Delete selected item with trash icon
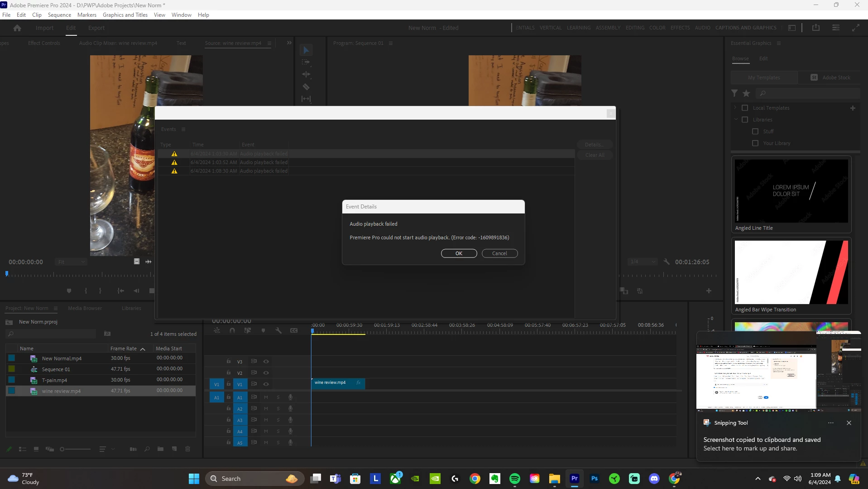The image size is (868, 489). tap(188, 449)
